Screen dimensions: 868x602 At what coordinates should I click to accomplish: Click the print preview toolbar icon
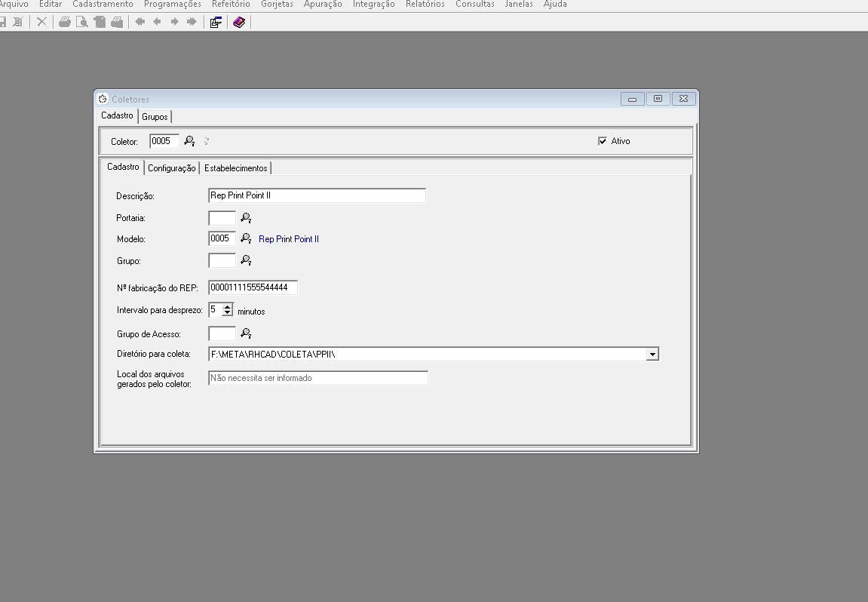click(81, 22)
